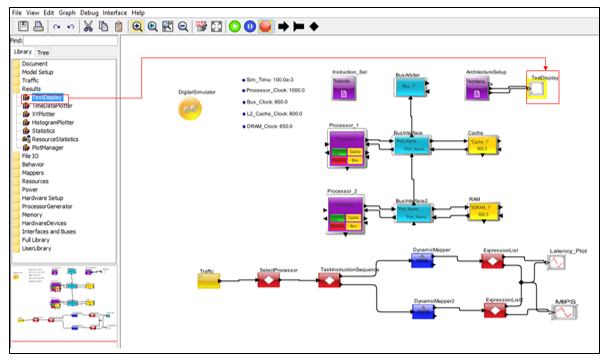Open the View menu
This screenshot has width=606, height=362.
click(x=33, y=12)
